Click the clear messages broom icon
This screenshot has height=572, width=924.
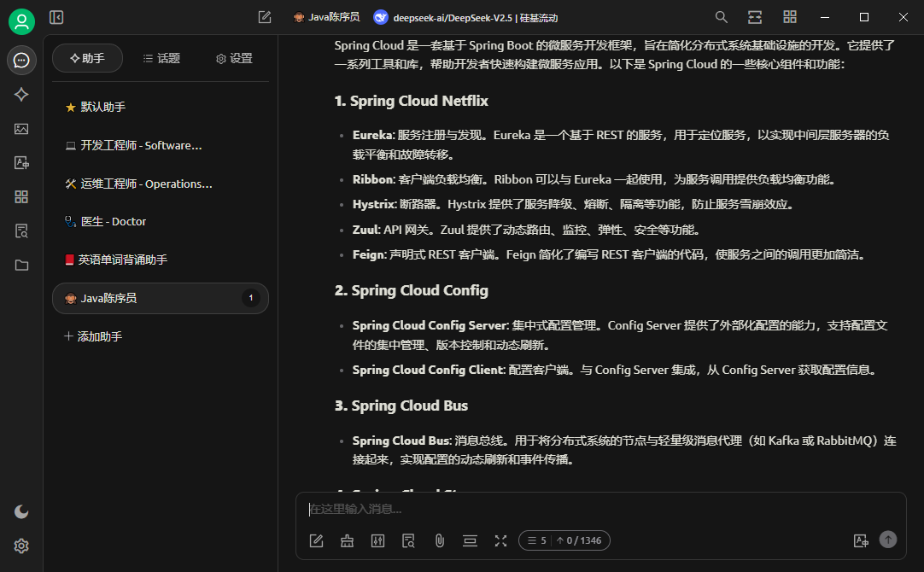click(347, 540)
